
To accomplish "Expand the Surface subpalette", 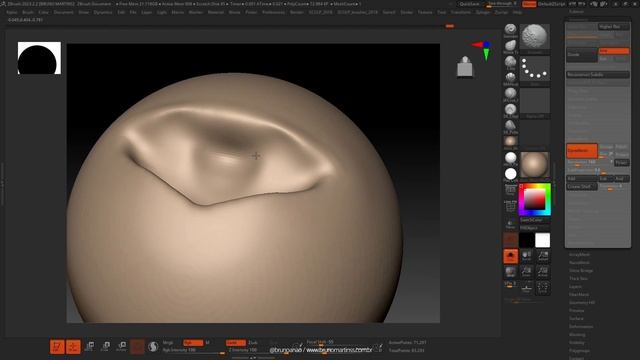I will point(577,319).
